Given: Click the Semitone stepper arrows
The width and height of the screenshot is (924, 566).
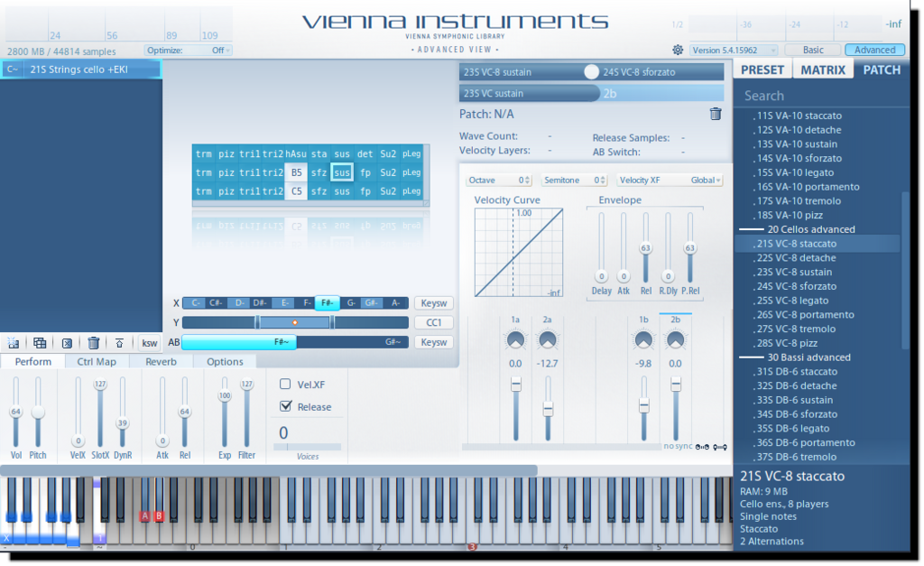Looking at the screenshot, I should coord(603,181).
